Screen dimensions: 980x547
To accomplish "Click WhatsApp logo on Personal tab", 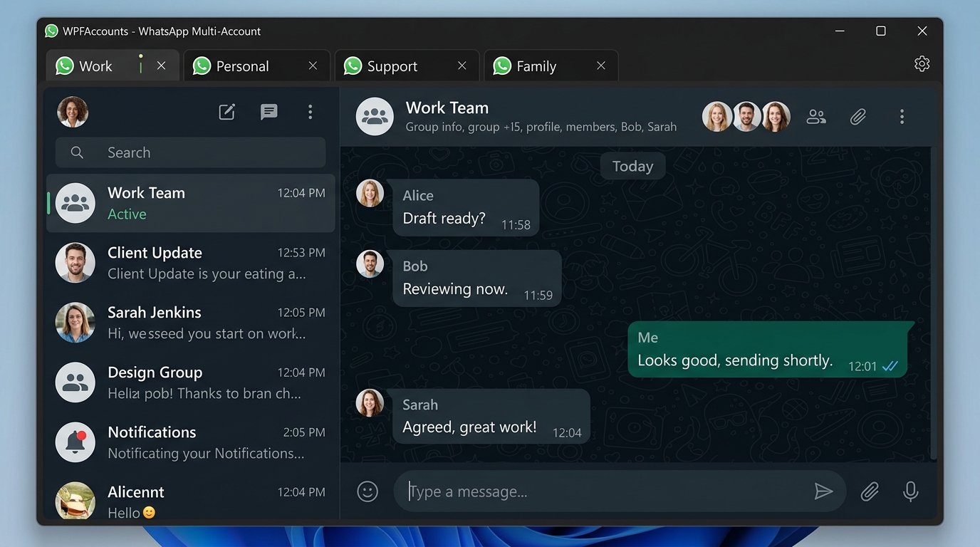I will click(202, 66).
